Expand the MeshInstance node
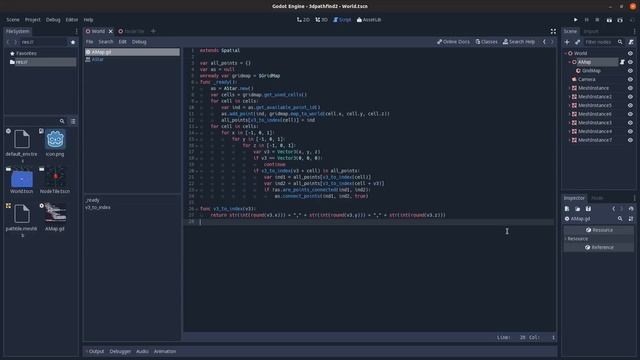The image size is (640, 360). (570, 88)
